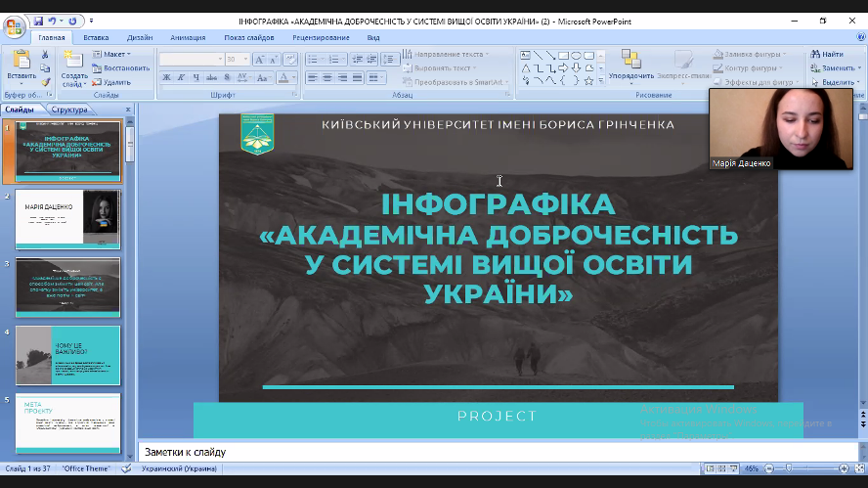Switch to the Вставка ribbon tab
The height and width of the screenshot is (488, 868).
(96, 37)
